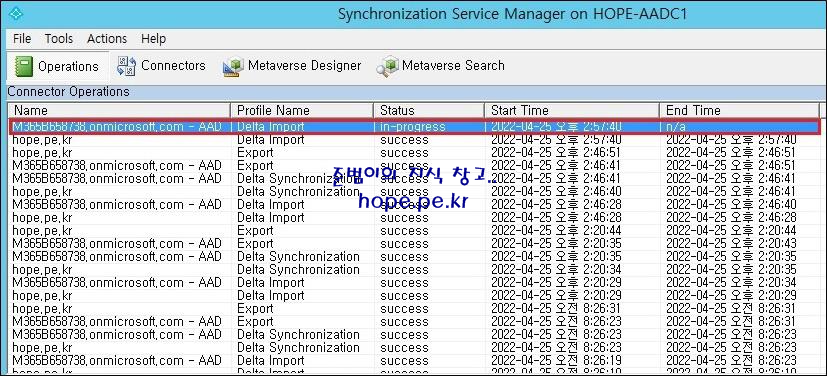
Task: Open the Connectors view
Action: click(x=161, y=66)
